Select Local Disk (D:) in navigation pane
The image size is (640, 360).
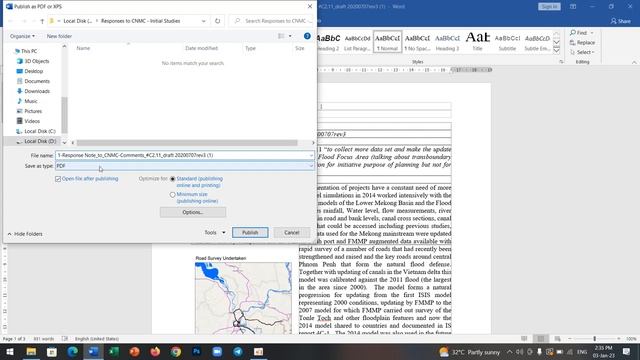40,141
